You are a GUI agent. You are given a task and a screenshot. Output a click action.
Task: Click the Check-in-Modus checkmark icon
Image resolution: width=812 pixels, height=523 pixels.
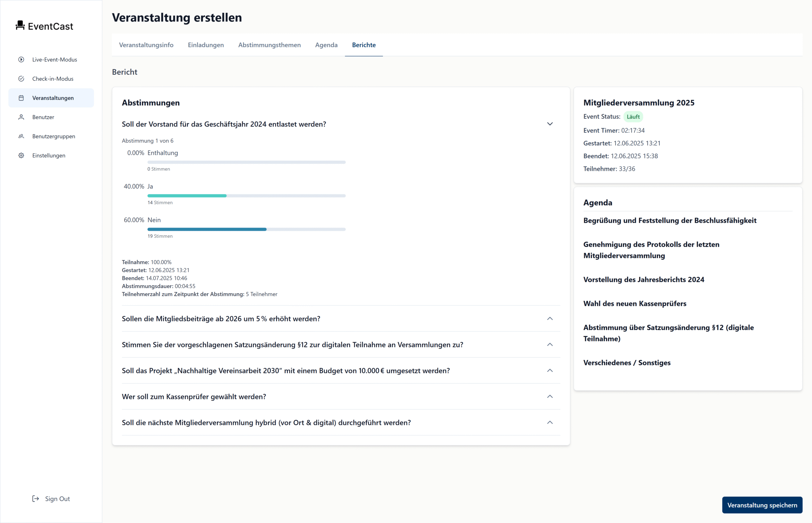pyautogui.click(x=21, y=79)
